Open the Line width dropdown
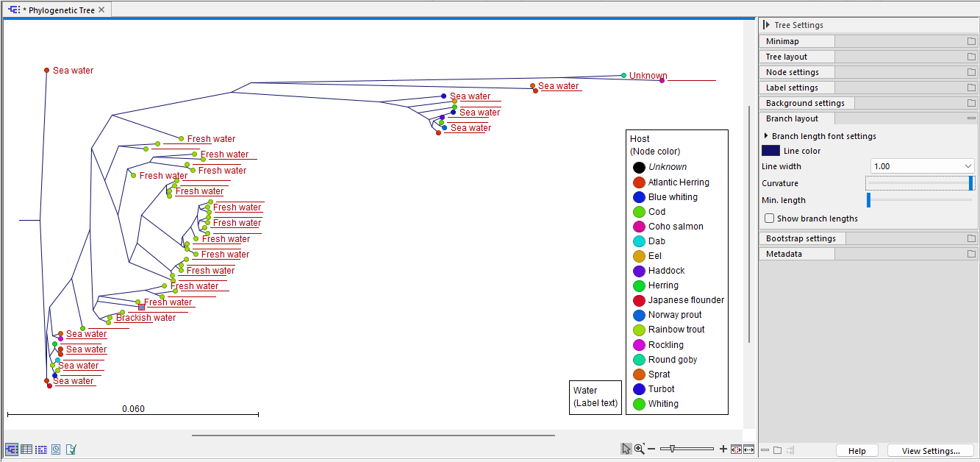 921,166
